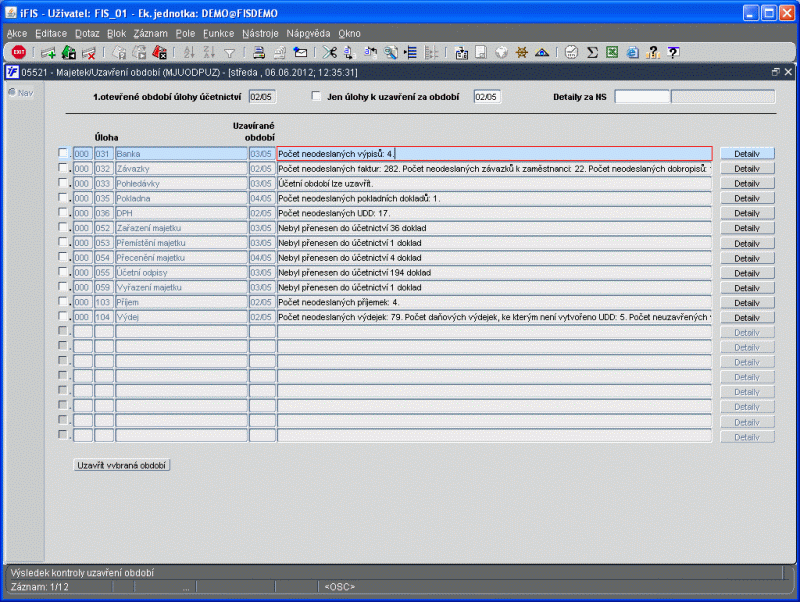Click the first 'Detaily za NS' input field
Screen dimensions: 800x602
642,96
